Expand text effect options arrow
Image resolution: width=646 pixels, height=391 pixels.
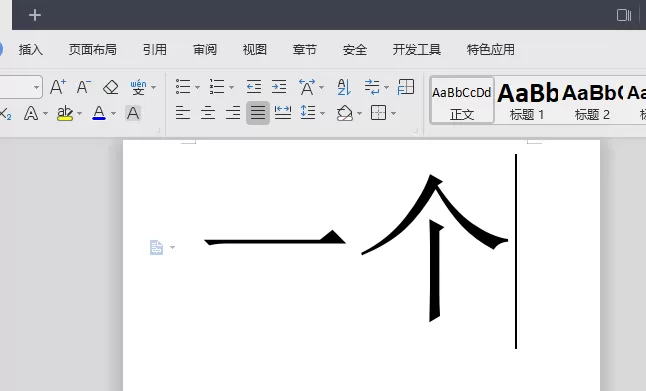[45, 113]
